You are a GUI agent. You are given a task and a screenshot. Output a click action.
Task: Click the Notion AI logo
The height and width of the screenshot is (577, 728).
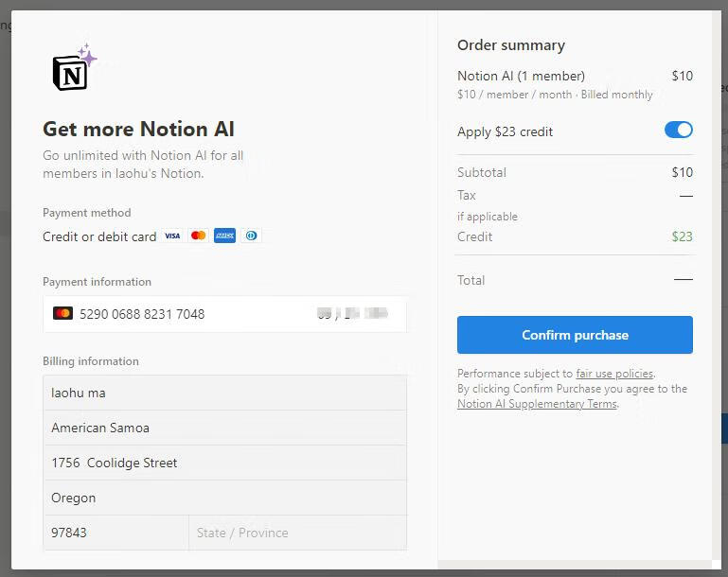click(74, 68)
